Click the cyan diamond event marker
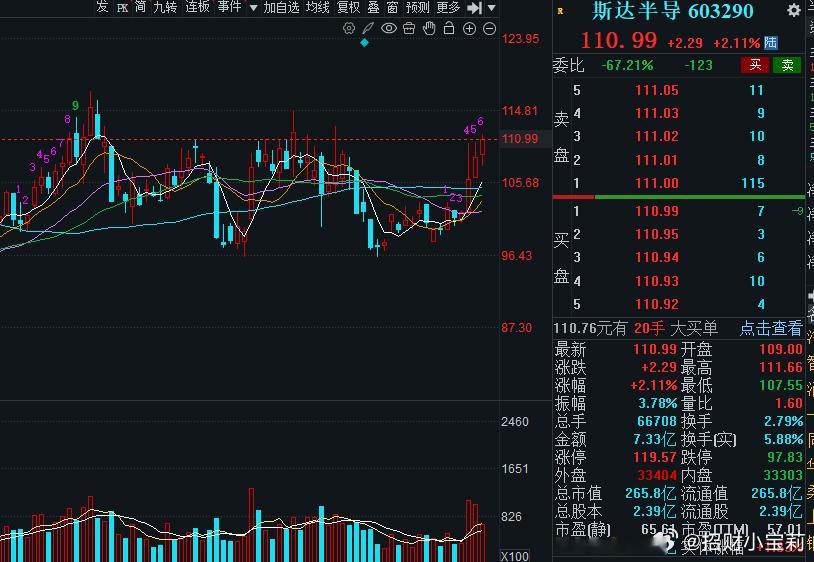Viewport: 814px width, 562px height. tap(364, 43)
